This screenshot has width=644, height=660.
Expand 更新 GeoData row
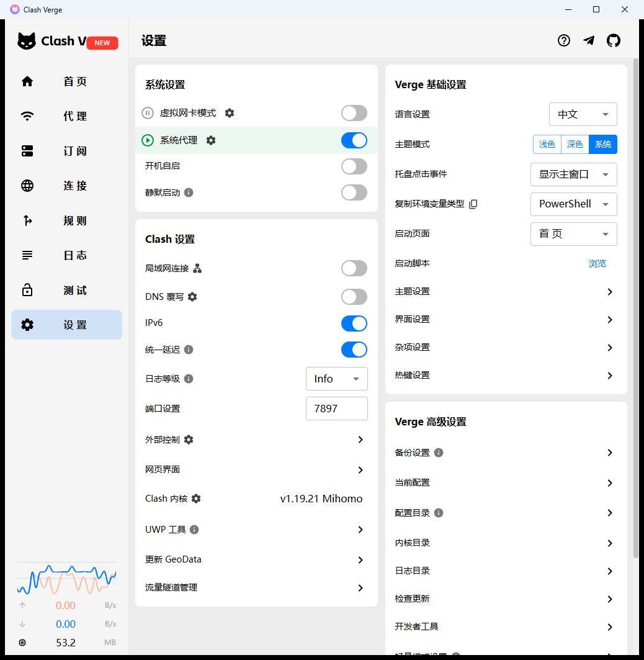[x=256, y=560]
